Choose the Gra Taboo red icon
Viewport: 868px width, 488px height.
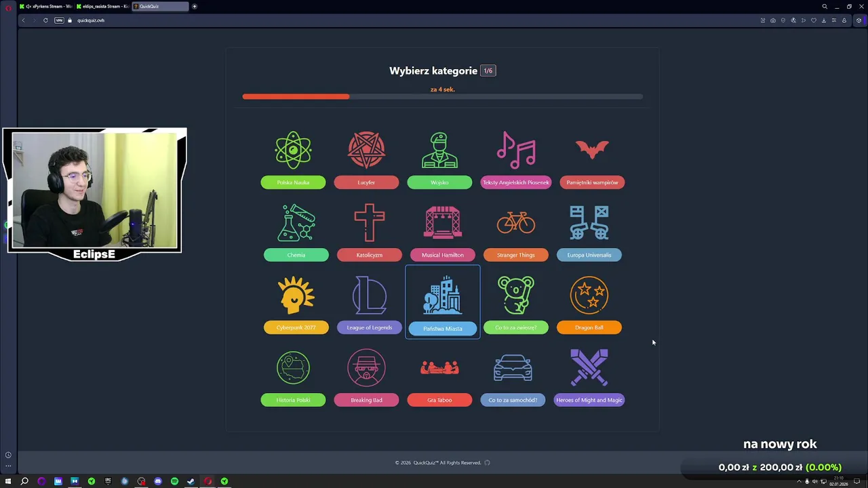tap(439, 368)
